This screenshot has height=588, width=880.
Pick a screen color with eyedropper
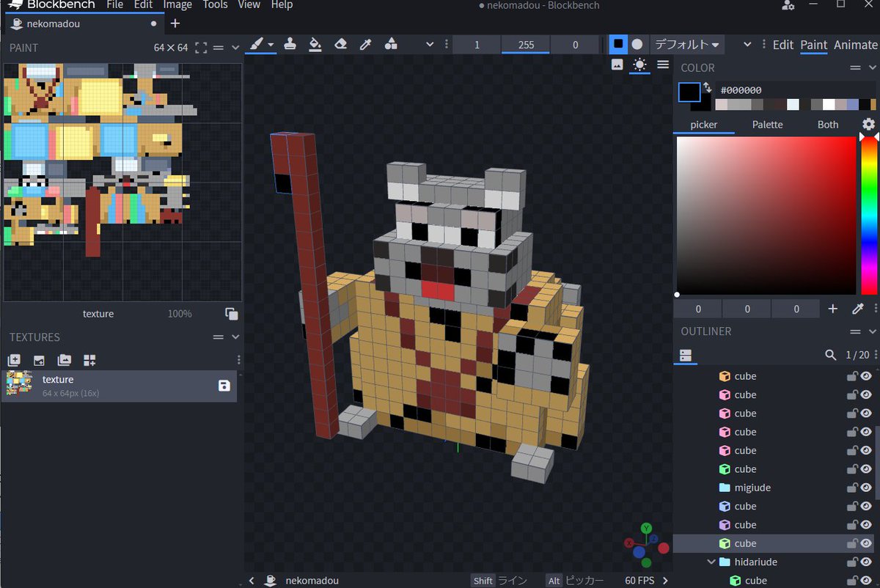point(859,309)
